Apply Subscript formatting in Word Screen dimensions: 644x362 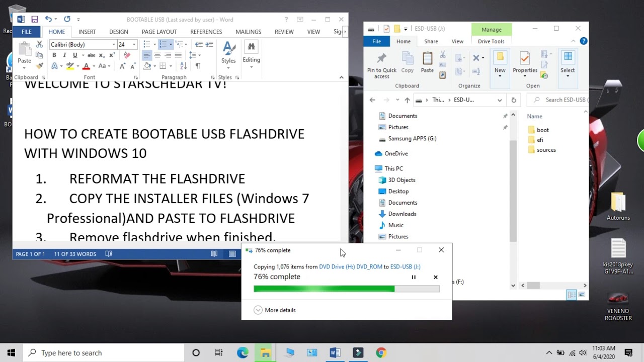click(102, 55)
